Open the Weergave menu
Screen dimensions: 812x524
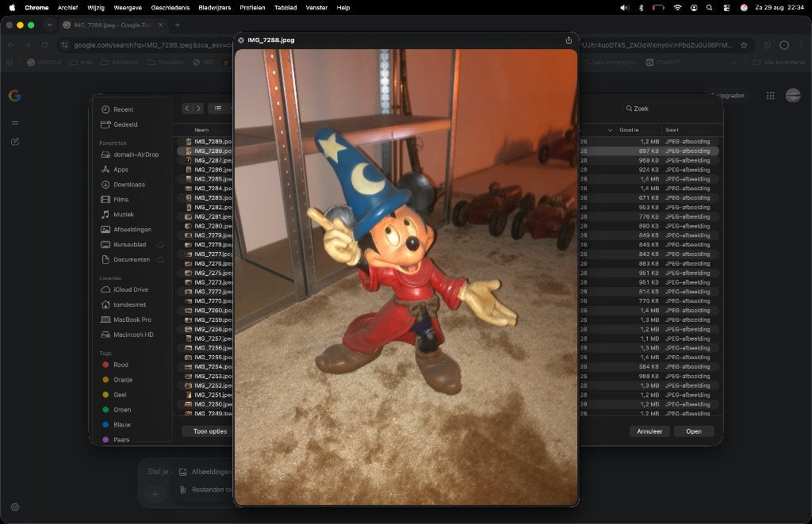click(128, 8)
